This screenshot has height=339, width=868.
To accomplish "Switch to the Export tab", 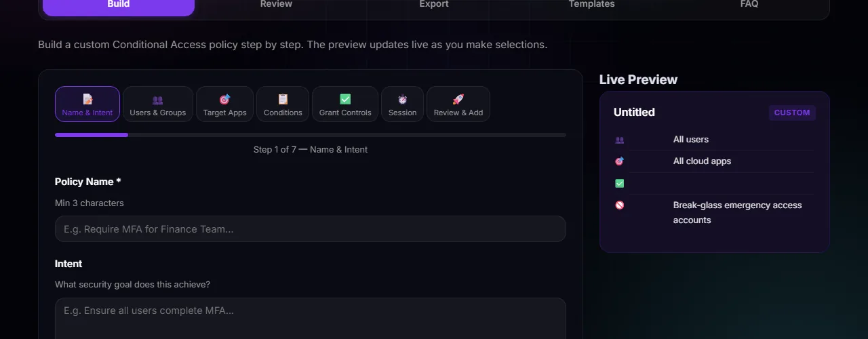I will pyautogui.click(x=434, y=5).
